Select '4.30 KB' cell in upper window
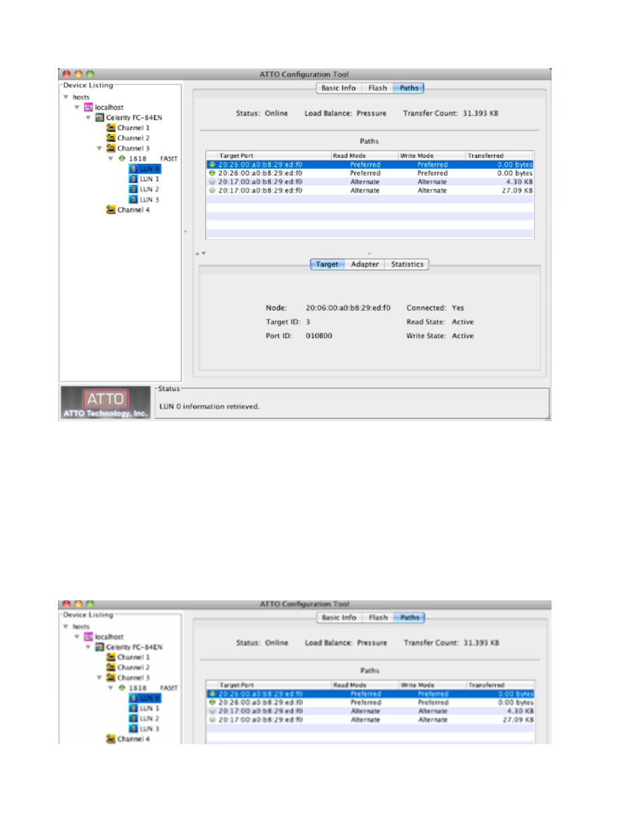This screenshot has width=644, height=834. click(519, 182)
